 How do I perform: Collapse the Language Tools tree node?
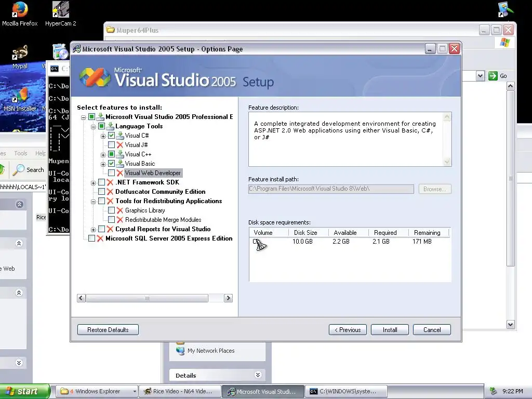pos(94,127)
